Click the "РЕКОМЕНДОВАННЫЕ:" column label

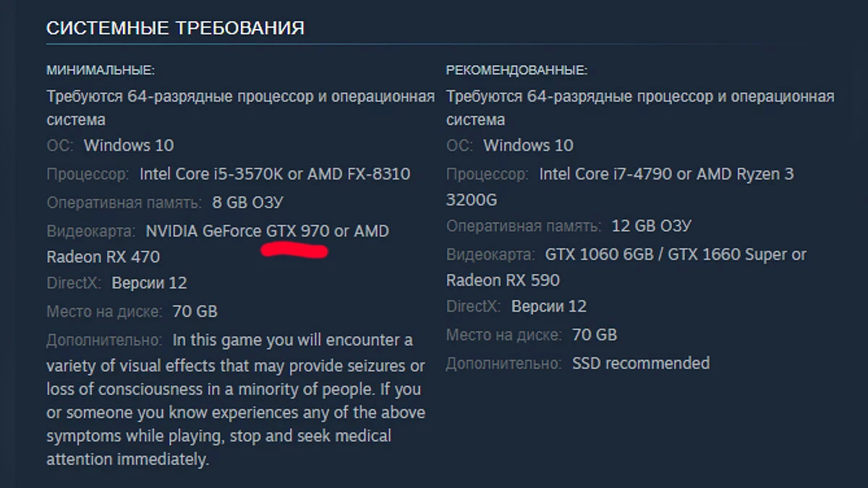click(516, 70)
